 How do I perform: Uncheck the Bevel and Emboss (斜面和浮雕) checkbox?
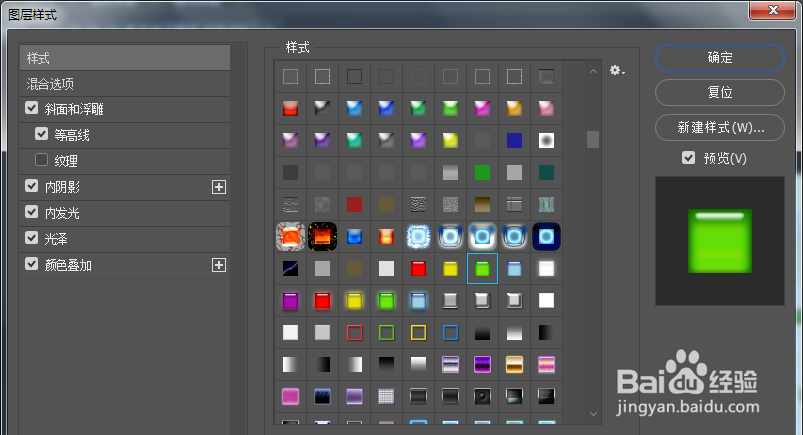pos(32,108)
